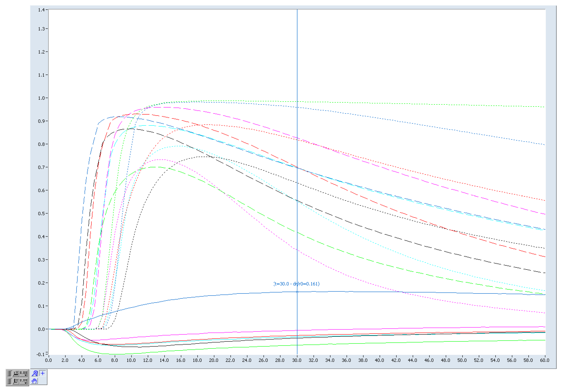Viewport: 564px width, 392px height.
Task: Click the 1.4 maximum value on Y axis
Action: (41, 10)
